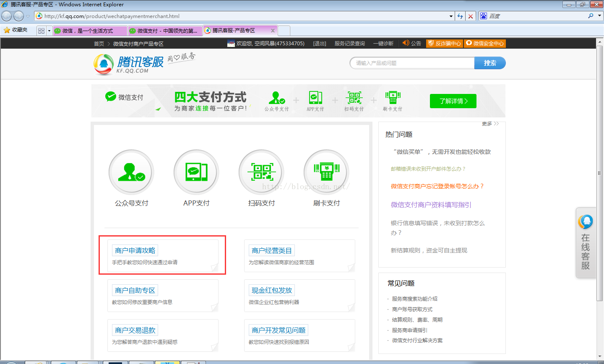Open the 商户开发常见问题 card
604x364 pixels.
pos(299,335)
